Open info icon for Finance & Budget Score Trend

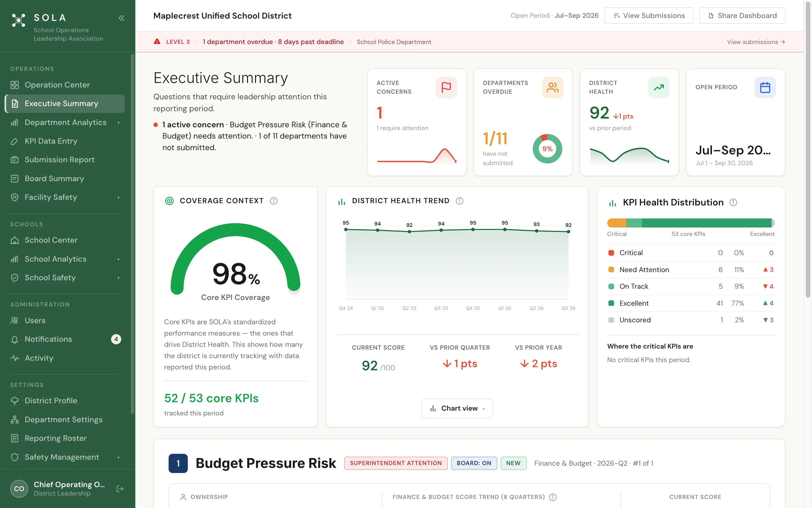pyautogui.click(x=553, y=497)
